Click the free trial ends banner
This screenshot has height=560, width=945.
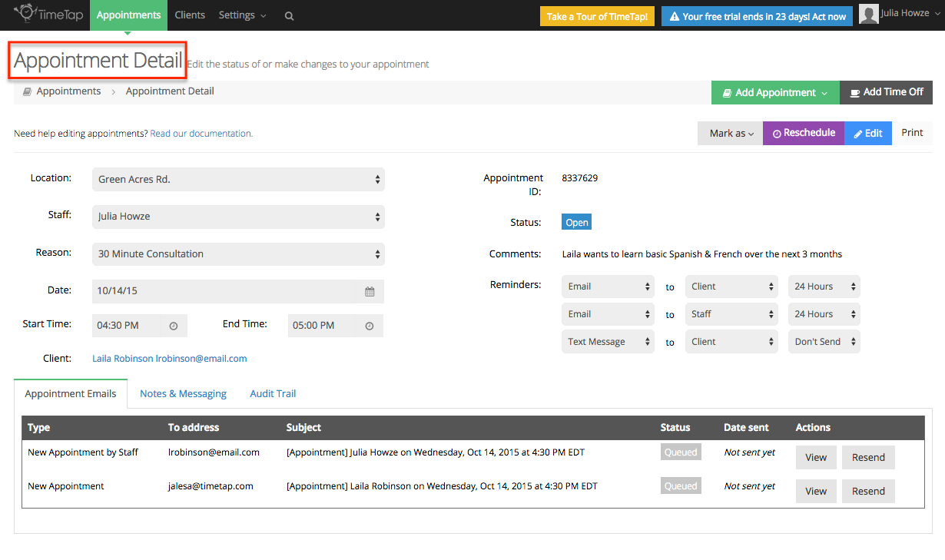[x=757, y=16]
